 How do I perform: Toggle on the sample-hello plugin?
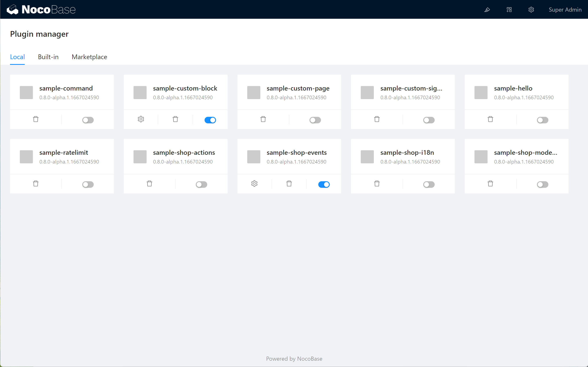pos(542,120)
